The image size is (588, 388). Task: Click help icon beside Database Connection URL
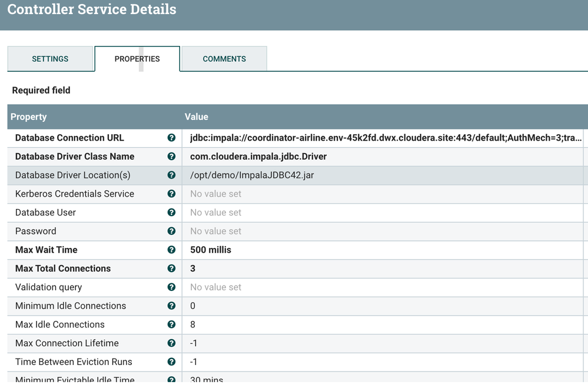point(171,138)
